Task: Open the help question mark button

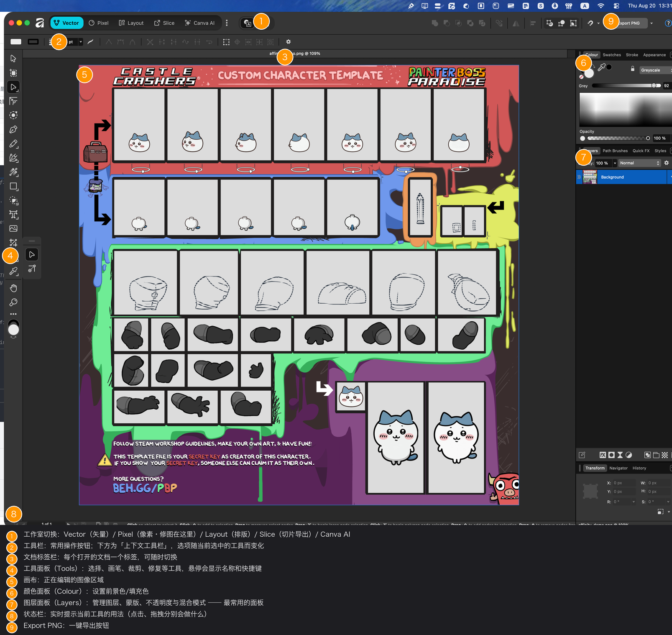Action: pyautogui.click(x=668, y=23)
